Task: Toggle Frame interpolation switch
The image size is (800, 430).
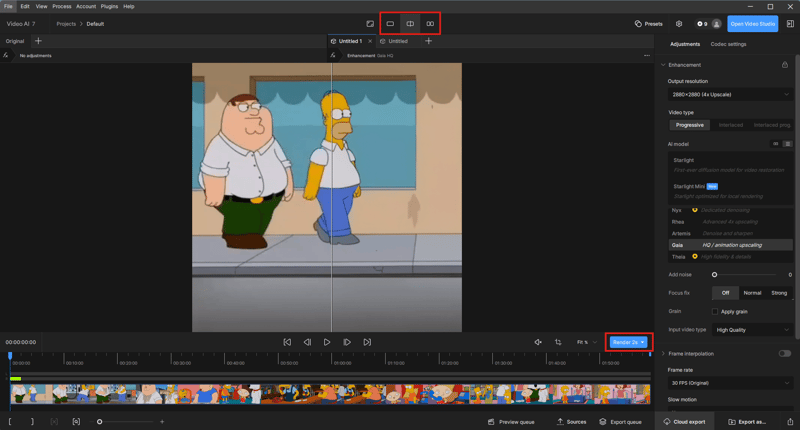Action: pos(785,353)
